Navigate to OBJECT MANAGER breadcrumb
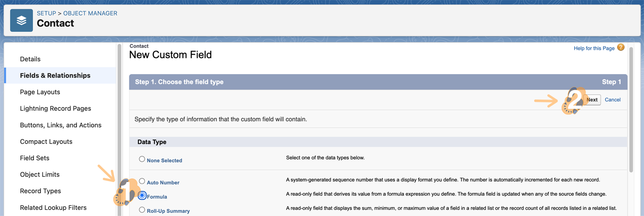644x216 pixels. coord(90,13)
